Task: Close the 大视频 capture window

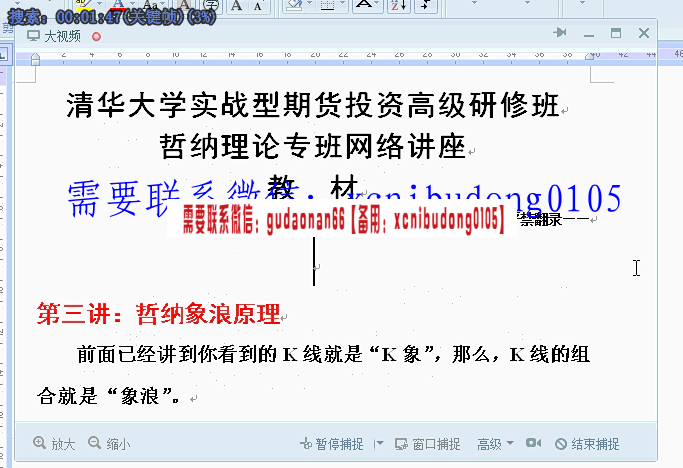Action: [x=644, y=33]
